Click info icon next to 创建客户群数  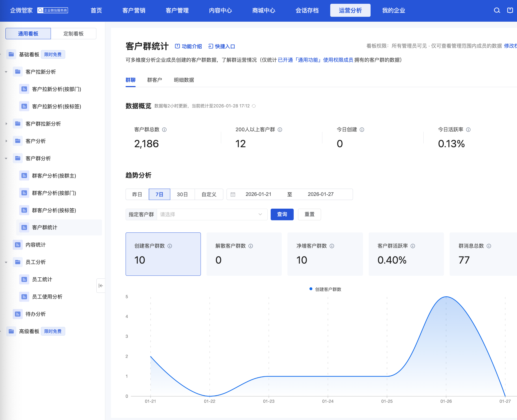pos(170,246)
